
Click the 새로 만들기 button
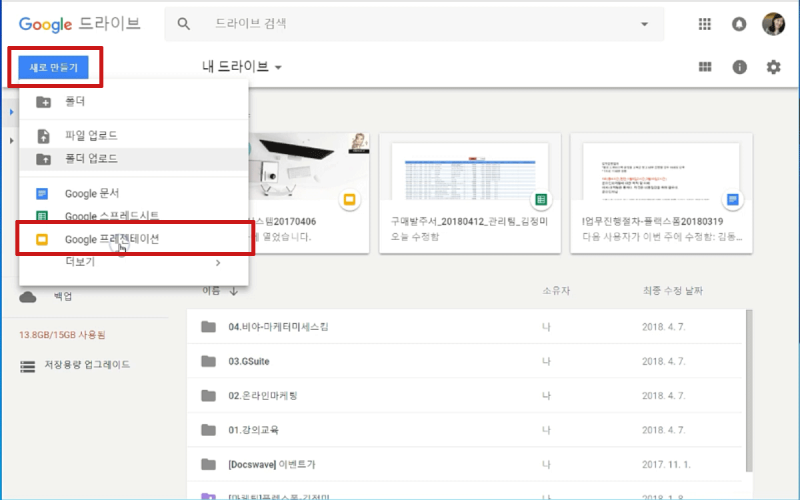tap(54, 67)
